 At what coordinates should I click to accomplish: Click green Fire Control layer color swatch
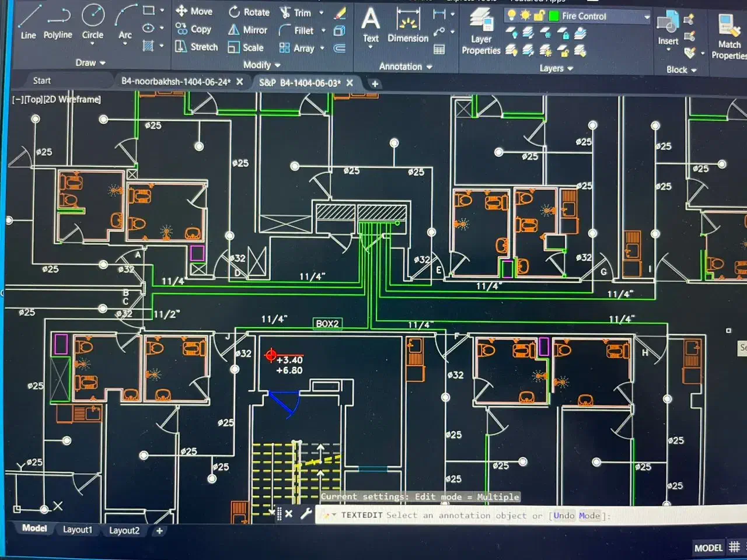554,16
